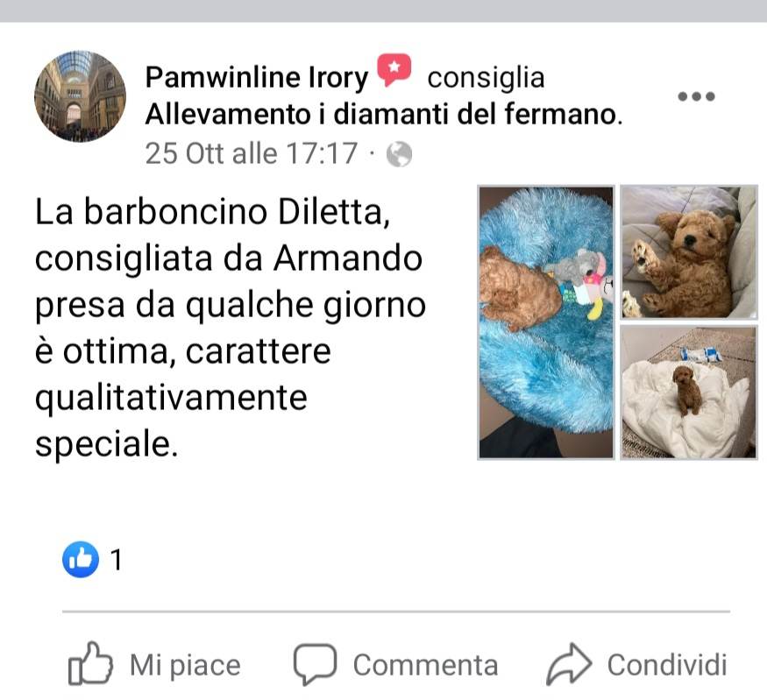Click Pamwinline Irory's profile picture
This screenshot has width=767, height=700.
pyautogui.click(x=81, y=96)
